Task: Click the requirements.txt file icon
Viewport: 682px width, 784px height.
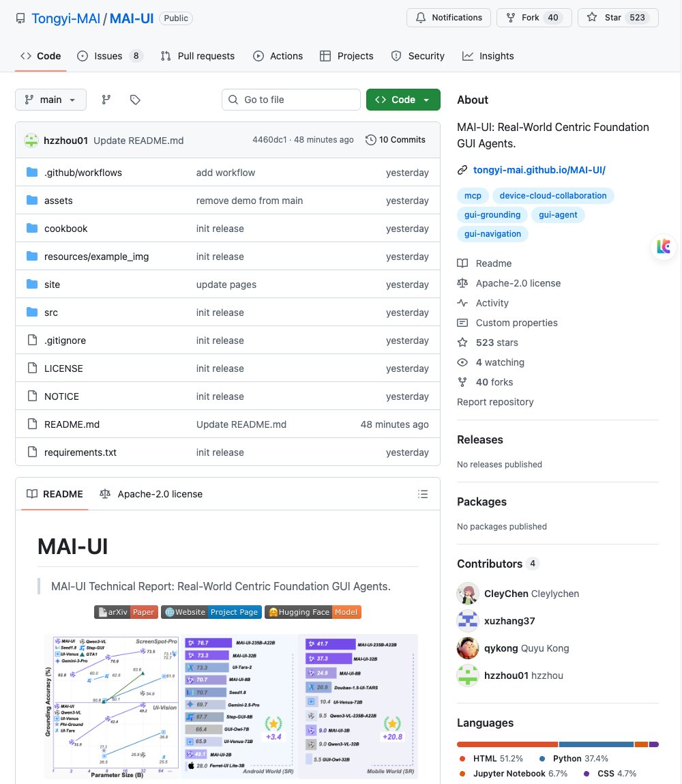Action: [x=33, y=452]
